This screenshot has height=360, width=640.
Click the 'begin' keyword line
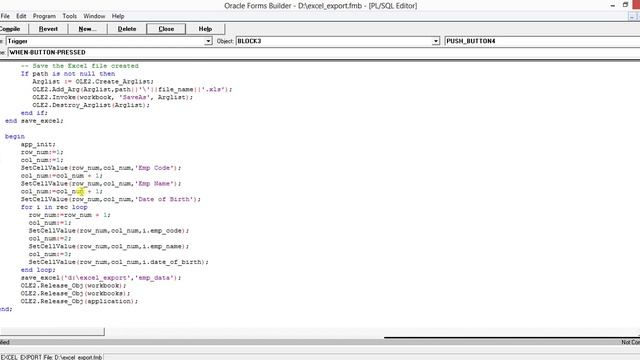tap(15, 136)
